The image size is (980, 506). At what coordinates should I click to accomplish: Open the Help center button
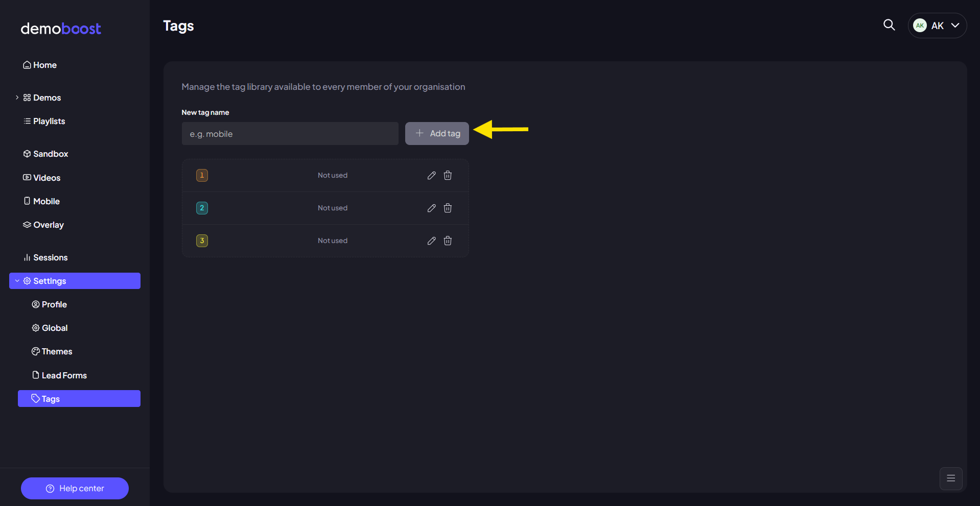click(x=75, y=489)
